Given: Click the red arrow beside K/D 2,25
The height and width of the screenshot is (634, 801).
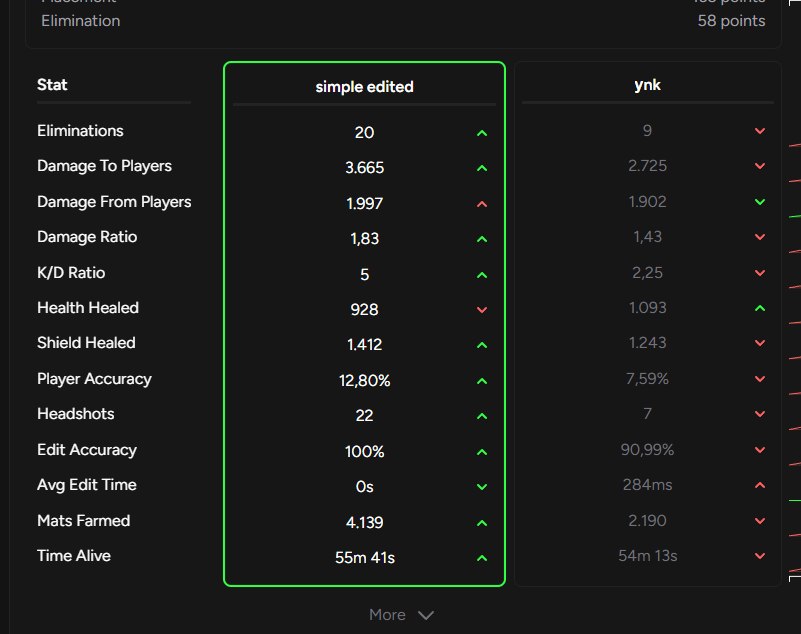Looking at the screenshot, I should click(x=760, y=273).
